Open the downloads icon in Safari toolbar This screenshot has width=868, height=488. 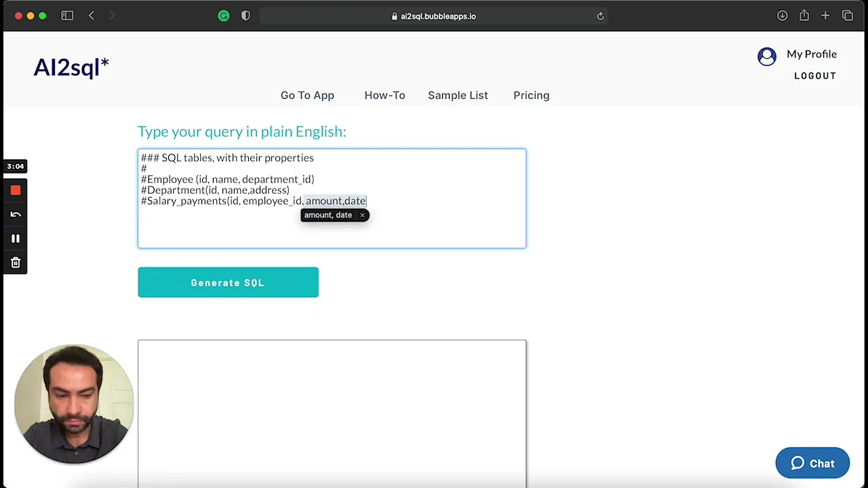[783, 16]
